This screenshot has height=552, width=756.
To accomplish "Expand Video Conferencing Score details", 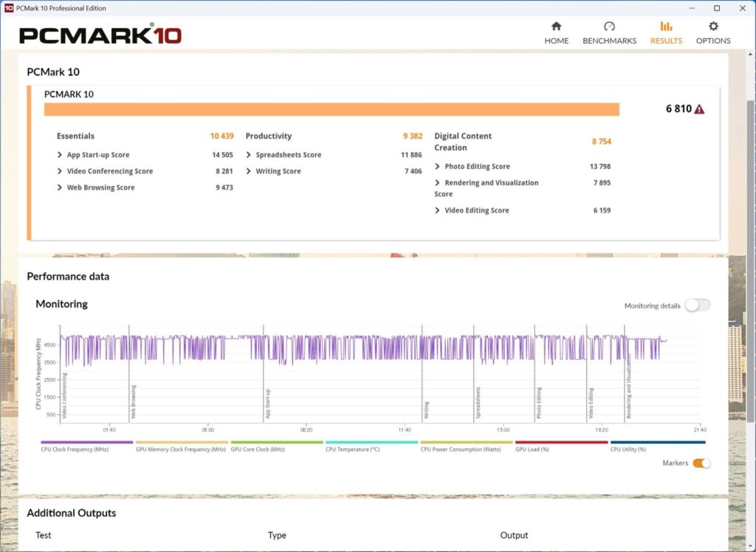I will [59, 171].
